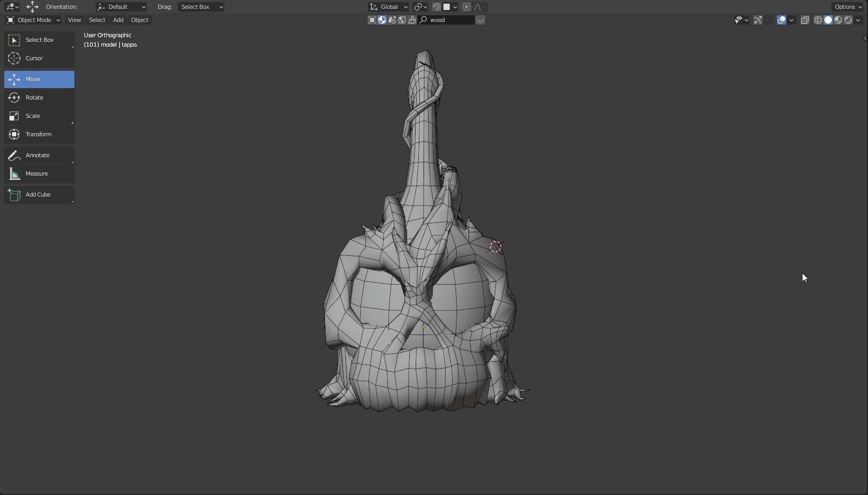The image size is (868, 495).
Task: Open object type visibility dropdown
Action: pyautogui.click(x=741, y=20)
